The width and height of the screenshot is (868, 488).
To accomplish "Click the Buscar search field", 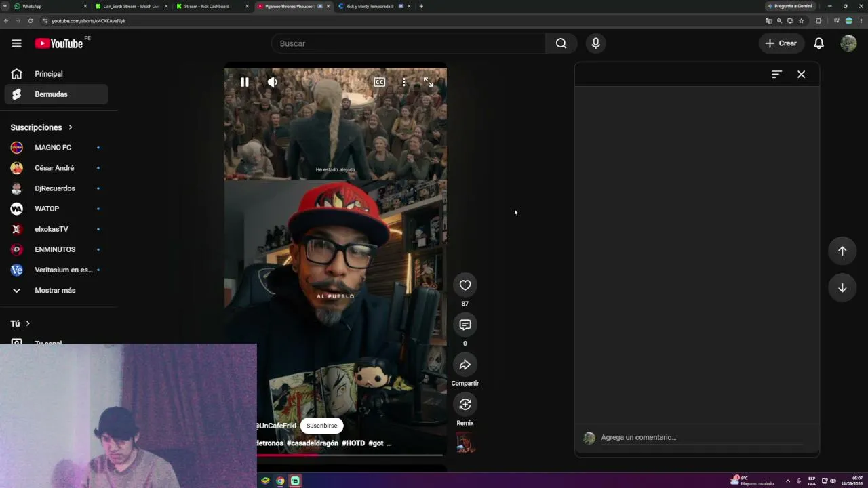I will pos(408,43).
